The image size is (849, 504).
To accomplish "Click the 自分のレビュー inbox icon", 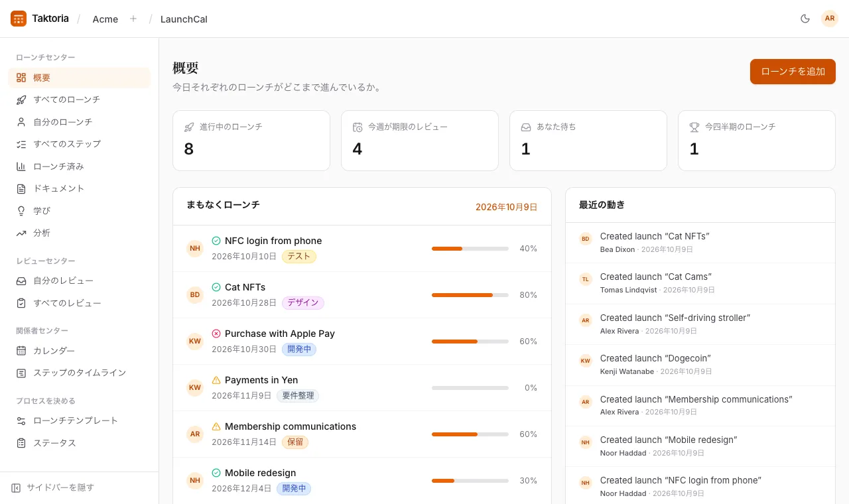I will tap(21, 281).
